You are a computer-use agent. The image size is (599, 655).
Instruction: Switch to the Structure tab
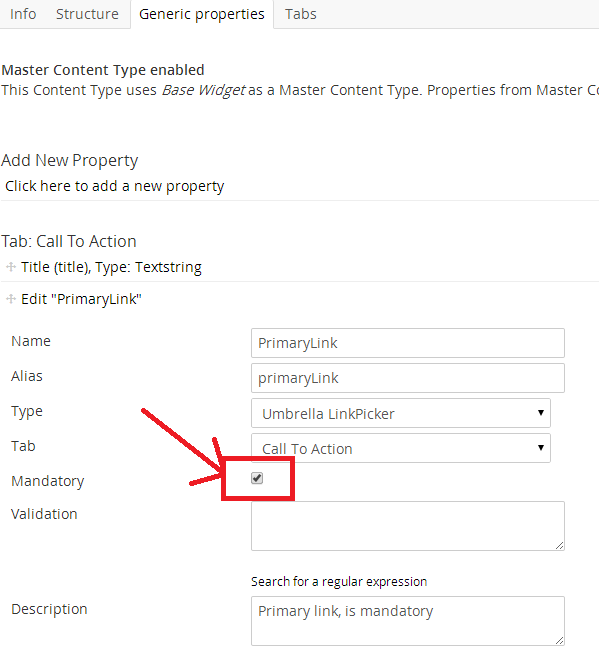[x=87, y=14]
